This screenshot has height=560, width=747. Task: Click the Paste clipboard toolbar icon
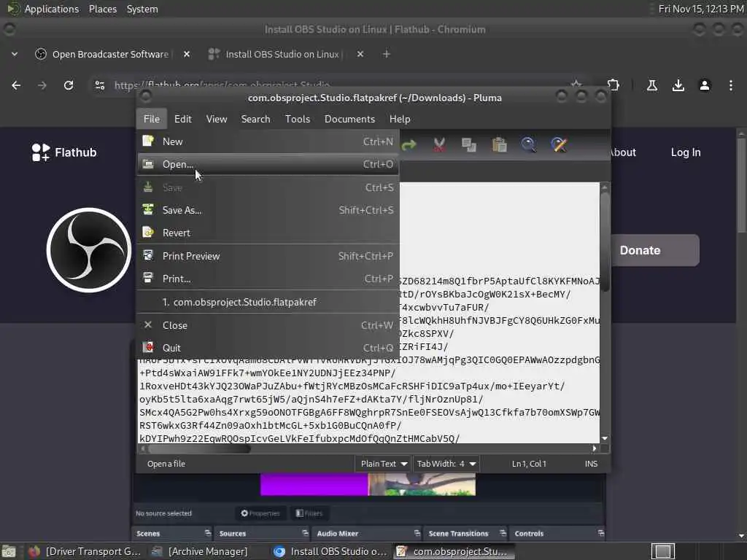click(499, 145)
